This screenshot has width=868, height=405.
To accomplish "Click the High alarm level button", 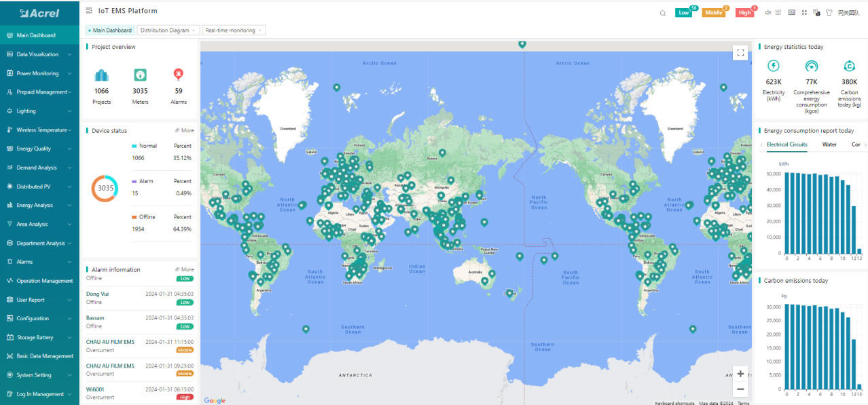I will [744, 13].
